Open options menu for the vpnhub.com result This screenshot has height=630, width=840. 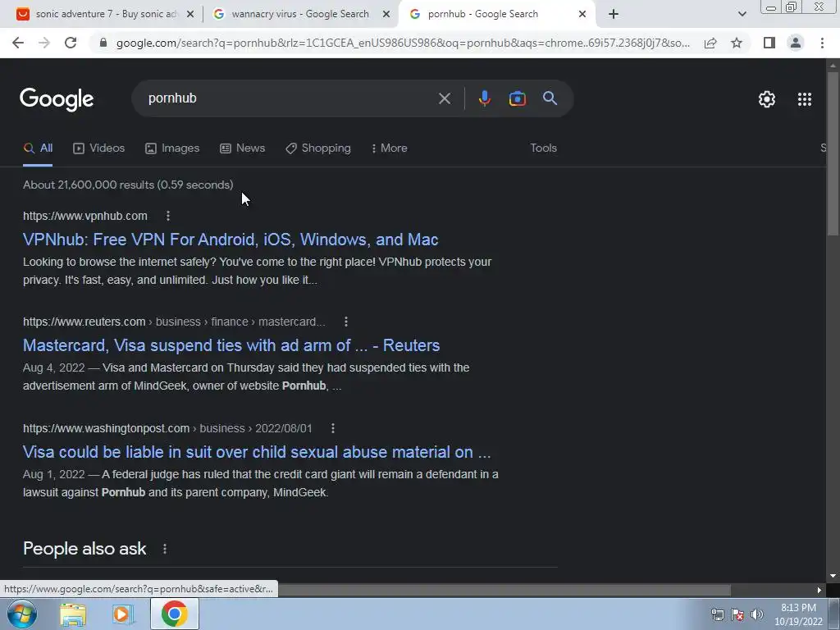coord(167,216)
